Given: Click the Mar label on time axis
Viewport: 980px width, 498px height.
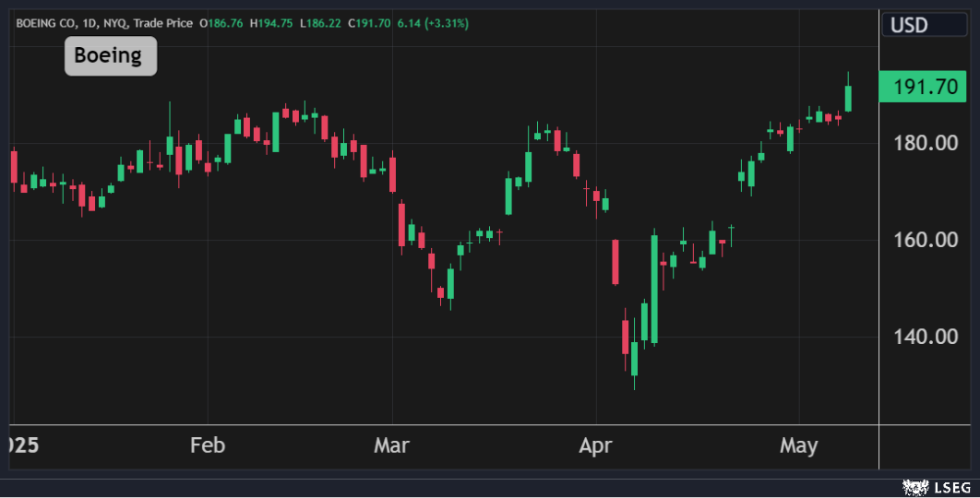Looking at the screenshot, I should pos(391,446).
